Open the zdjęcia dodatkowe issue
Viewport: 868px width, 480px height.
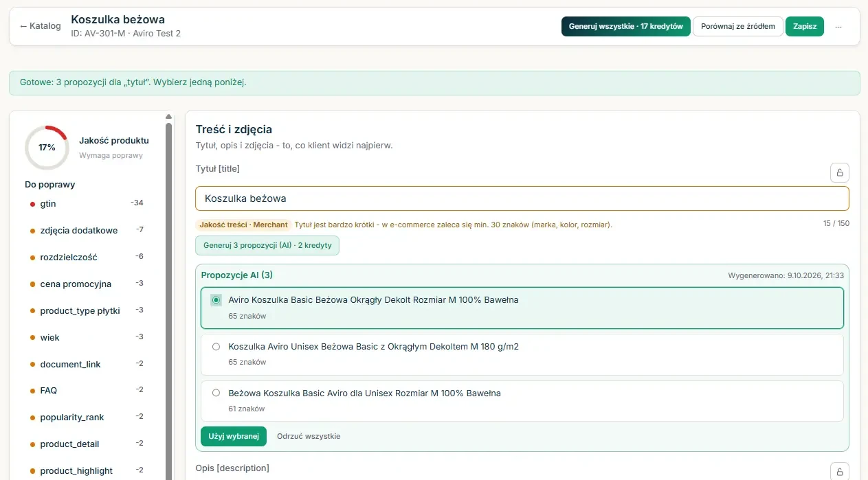[x=87, y=231]
